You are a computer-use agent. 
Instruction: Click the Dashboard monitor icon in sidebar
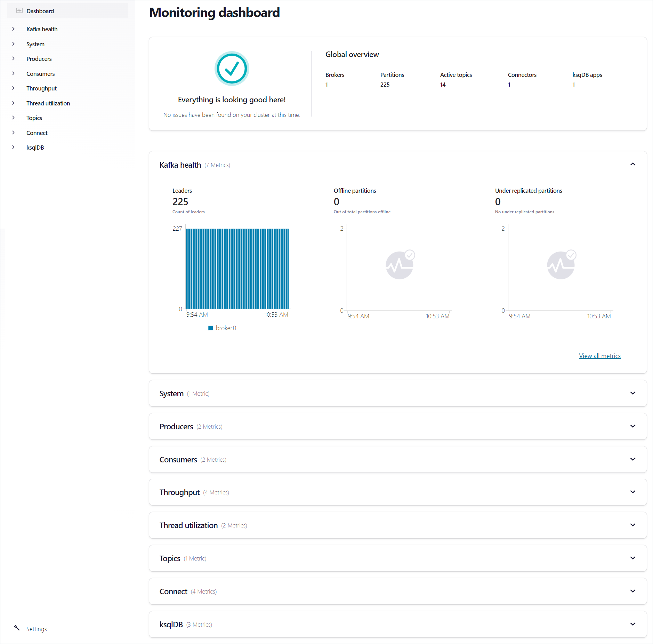point(19,11)
